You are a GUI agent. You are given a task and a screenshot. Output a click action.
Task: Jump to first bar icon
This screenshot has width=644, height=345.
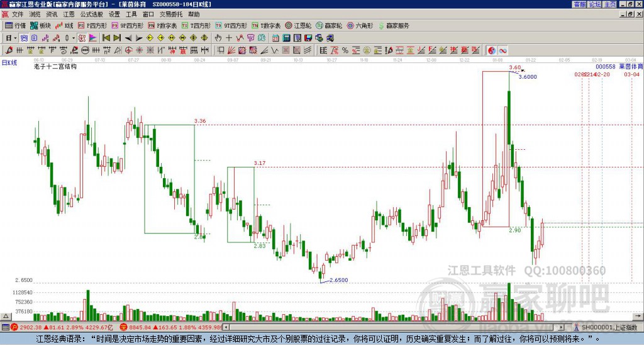point(106,38)
